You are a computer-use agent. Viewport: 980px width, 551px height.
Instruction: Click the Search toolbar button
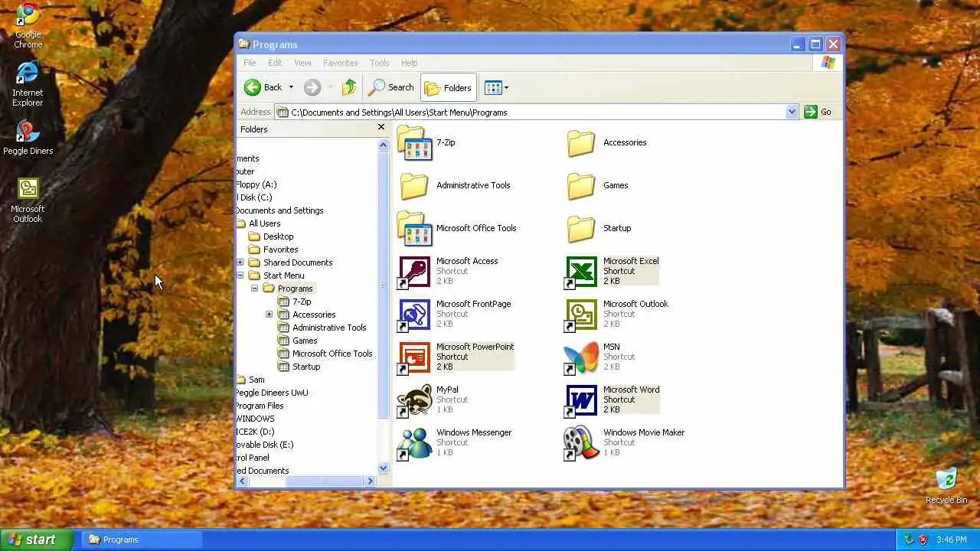click(391, 87)
